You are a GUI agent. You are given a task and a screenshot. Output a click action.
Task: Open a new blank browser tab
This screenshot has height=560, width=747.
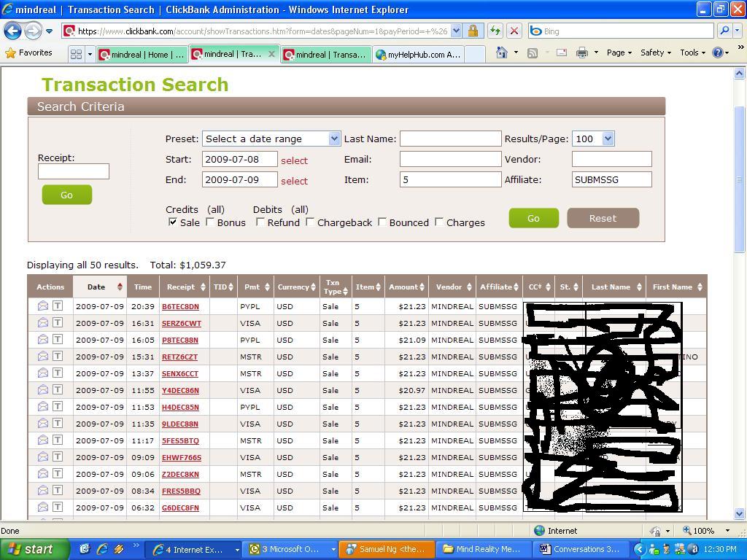tap(474, 55)
